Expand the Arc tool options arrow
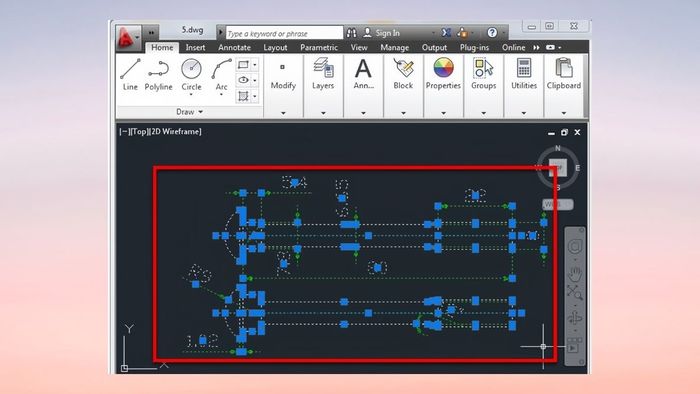 221,95
